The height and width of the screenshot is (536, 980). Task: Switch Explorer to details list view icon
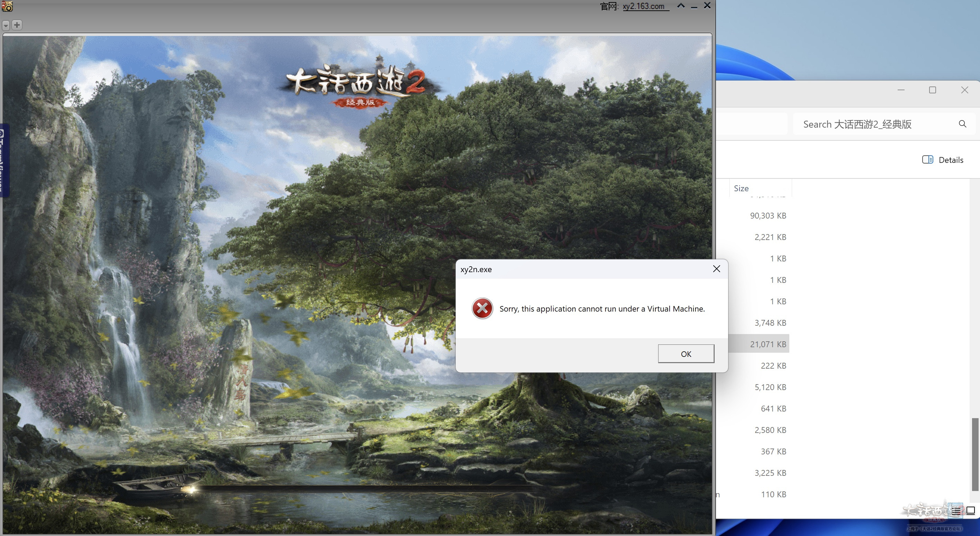[956, 510]
